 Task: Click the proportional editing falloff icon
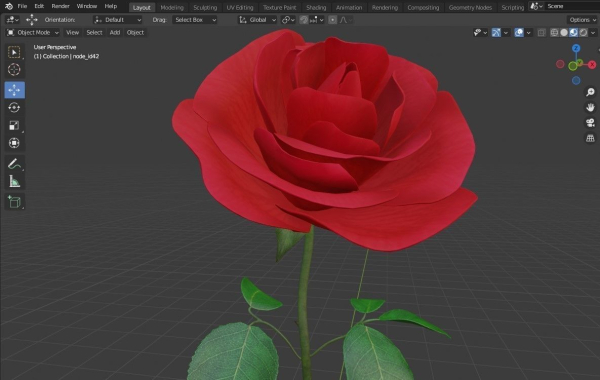(x=346, y=20)
